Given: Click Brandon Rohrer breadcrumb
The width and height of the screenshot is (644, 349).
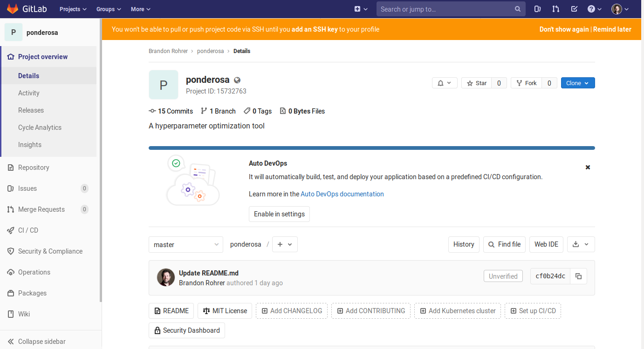Looking at the screenshot, I should 168,51.
